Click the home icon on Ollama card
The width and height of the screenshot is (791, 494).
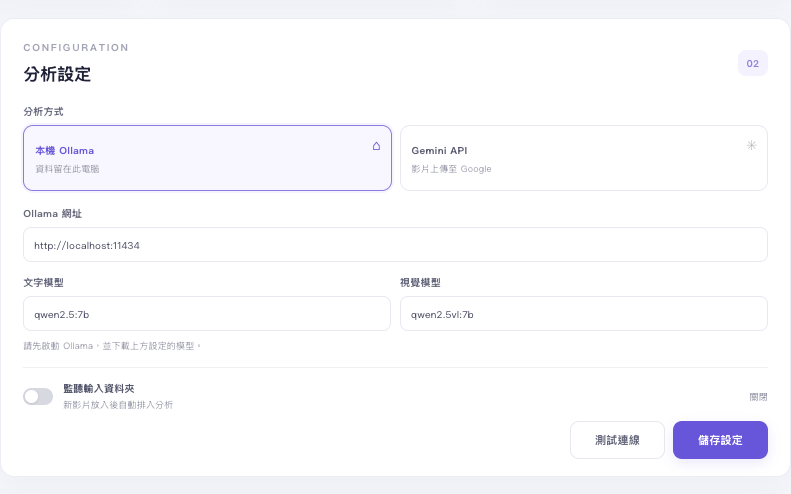coord(376,146)
